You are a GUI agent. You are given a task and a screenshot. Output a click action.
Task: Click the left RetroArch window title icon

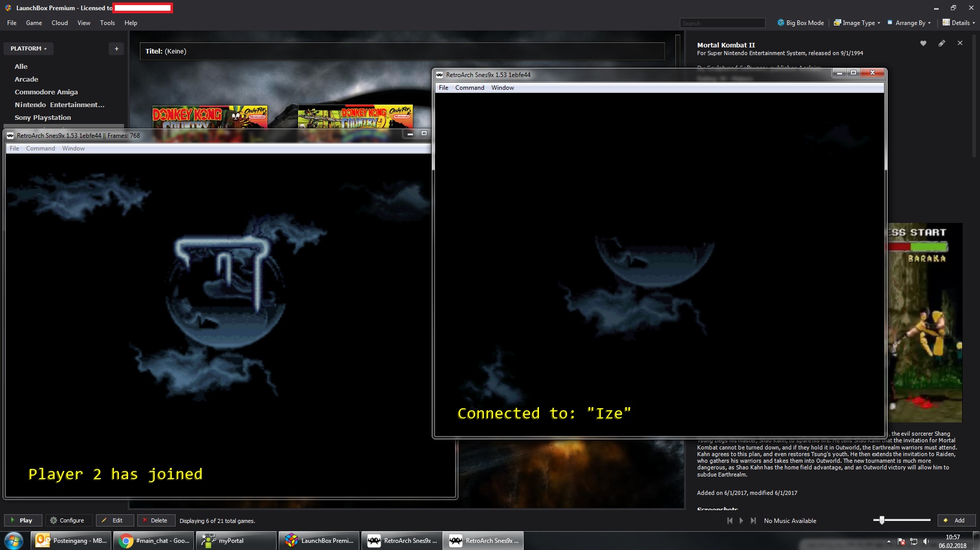[x=10, y=136]
